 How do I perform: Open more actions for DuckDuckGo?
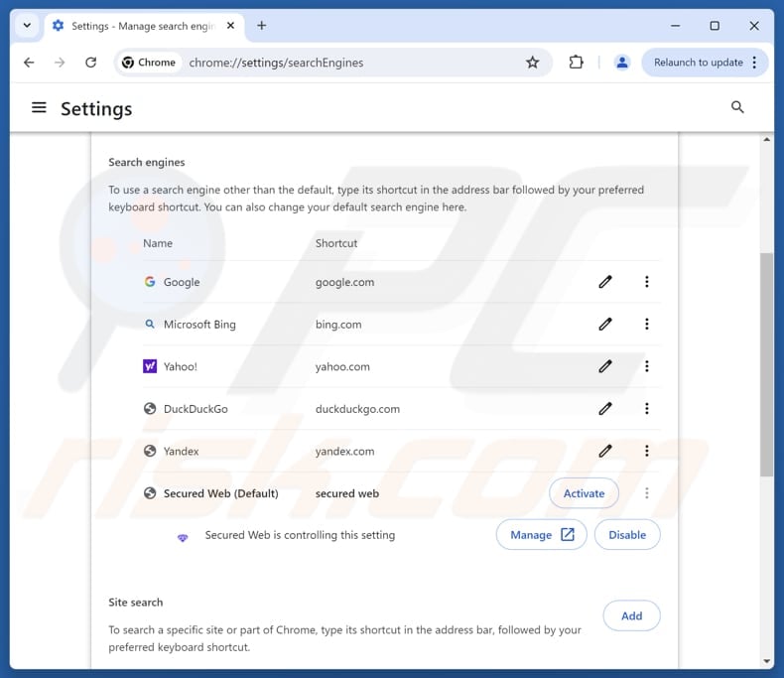point(646,409)
